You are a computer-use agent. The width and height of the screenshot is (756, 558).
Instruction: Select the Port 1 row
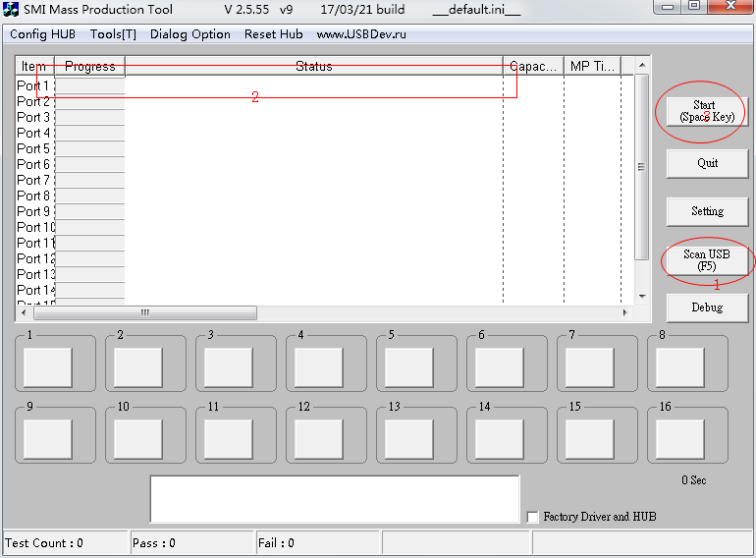coord(33,85)
